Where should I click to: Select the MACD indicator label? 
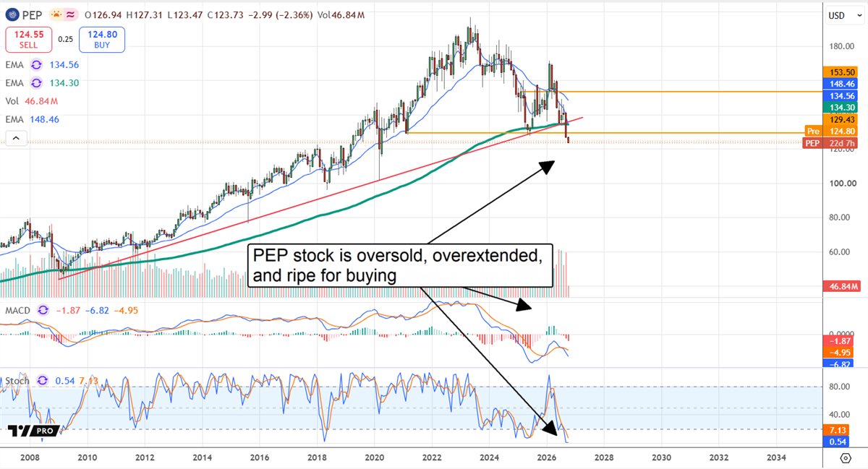click(17, 310)
